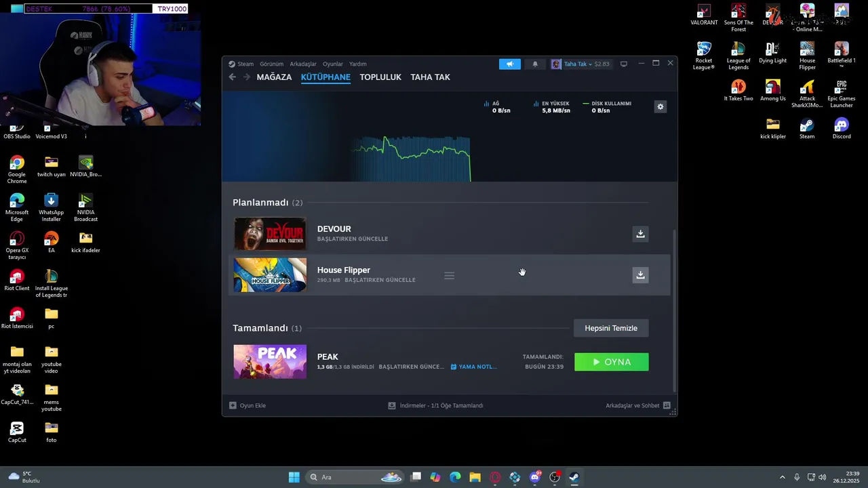Select the Google Chrome desktop icon
This screenshot has height=488, width=868.
[x=17, y=170]
